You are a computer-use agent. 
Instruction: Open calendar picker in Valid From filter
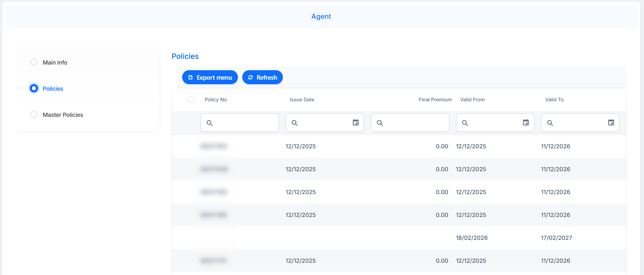[526, 123]
